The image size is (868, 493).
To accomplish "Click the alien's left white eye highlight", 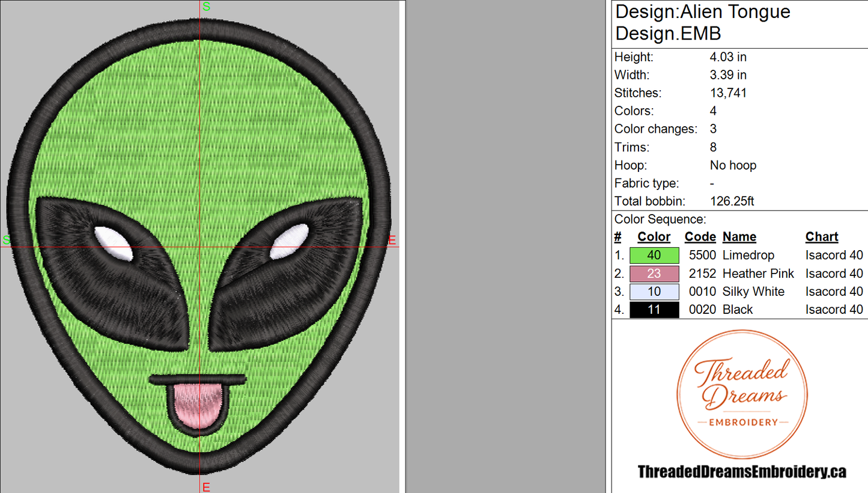I will pos(114,243).
